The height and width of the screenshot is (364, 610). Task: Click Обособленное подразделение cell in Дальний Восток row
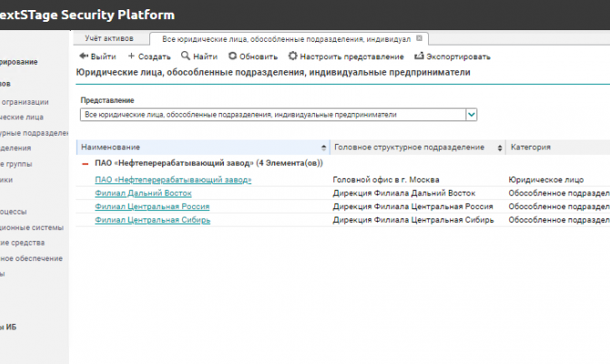(559, 193)
